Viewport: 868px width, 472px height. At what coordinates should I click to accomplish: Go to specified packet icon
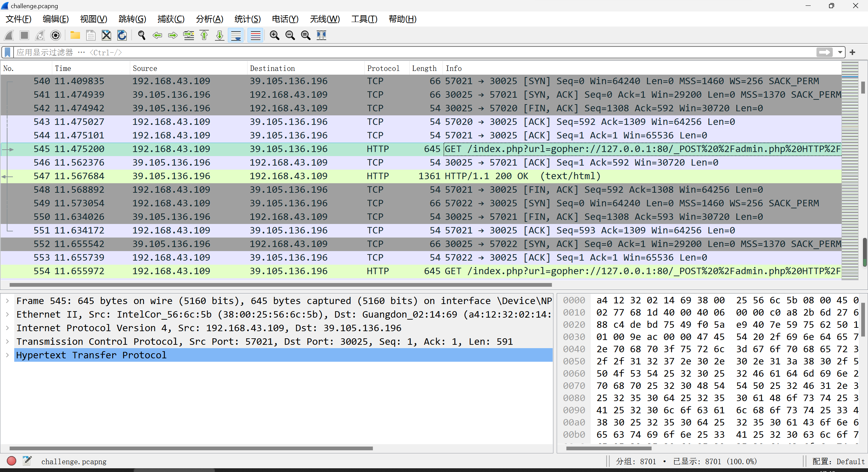(x=189, y=35)
